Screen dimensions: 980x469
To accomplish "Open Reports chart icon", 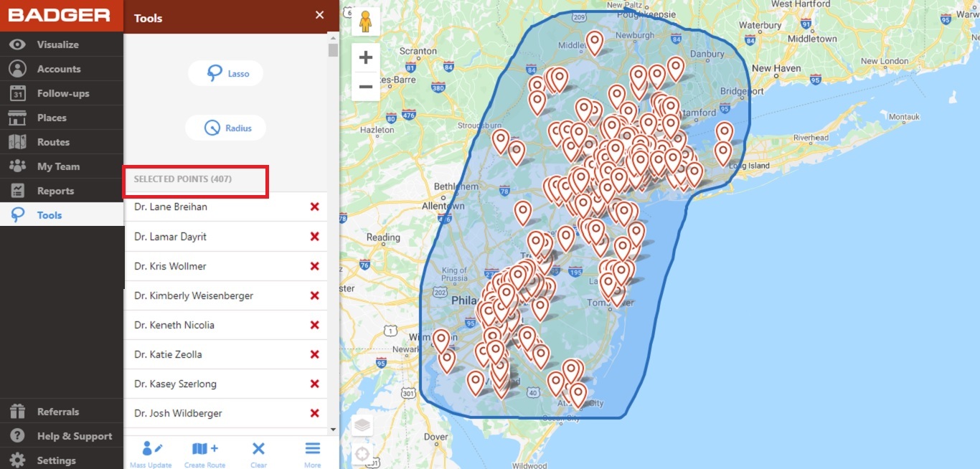I will click(18, 191).
